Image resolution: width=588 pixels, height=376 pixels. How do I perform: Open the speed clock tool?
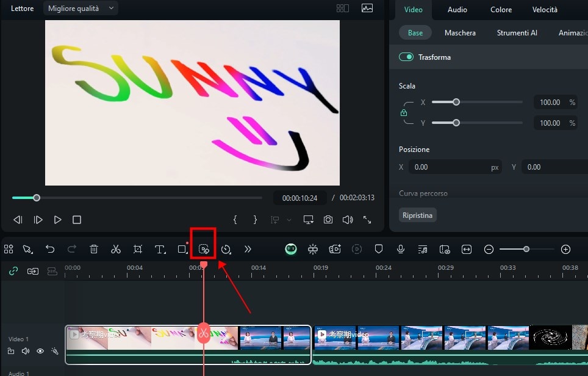[226, 249]
